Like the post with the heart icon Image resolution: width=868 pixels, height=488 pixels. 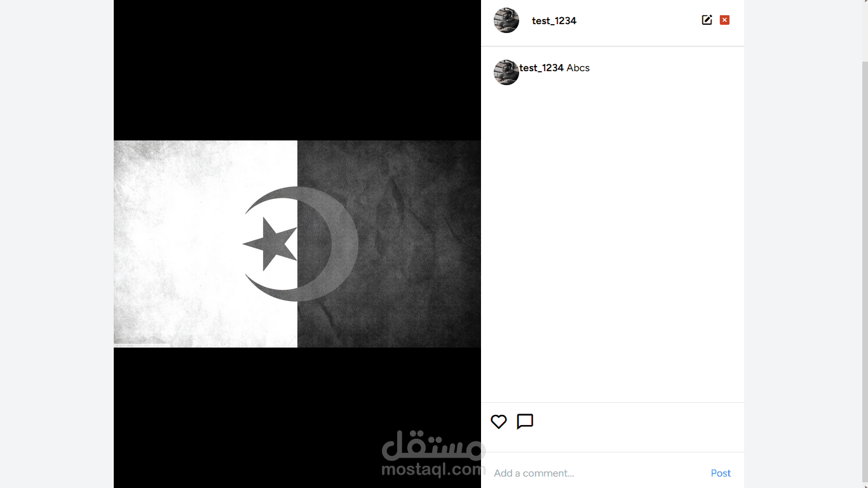click(x=499, y=421)
